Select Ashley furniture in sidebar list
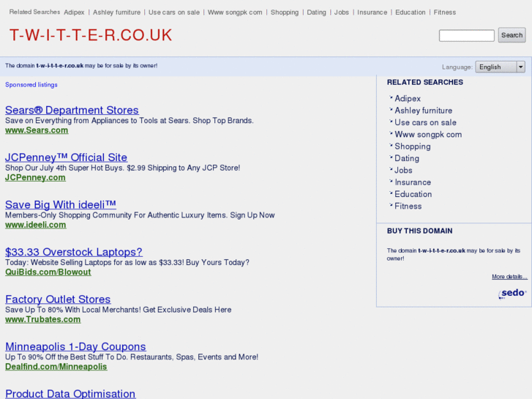Screen dimensions: 532x399 (x=424, y=111)
